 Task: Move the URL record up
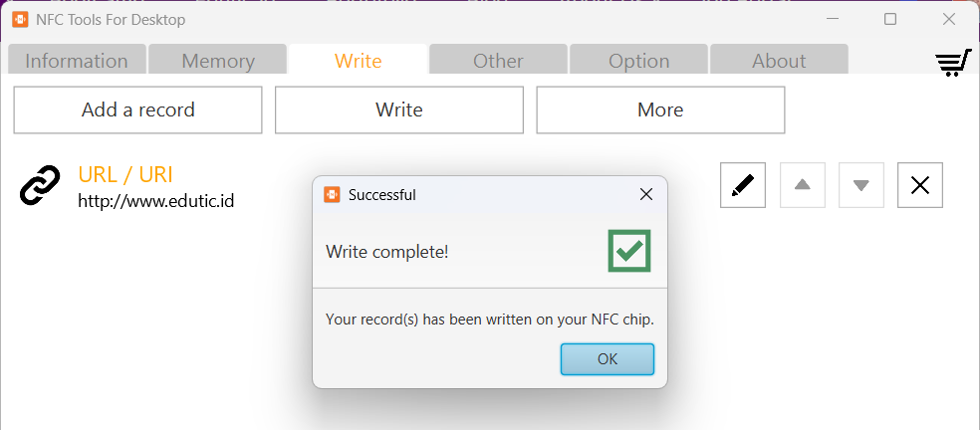click(x=802, y=185)
